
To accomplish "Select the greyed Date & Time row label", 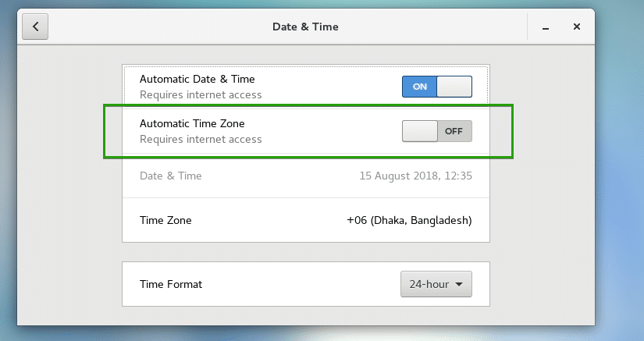I will [x=171, y=176].
